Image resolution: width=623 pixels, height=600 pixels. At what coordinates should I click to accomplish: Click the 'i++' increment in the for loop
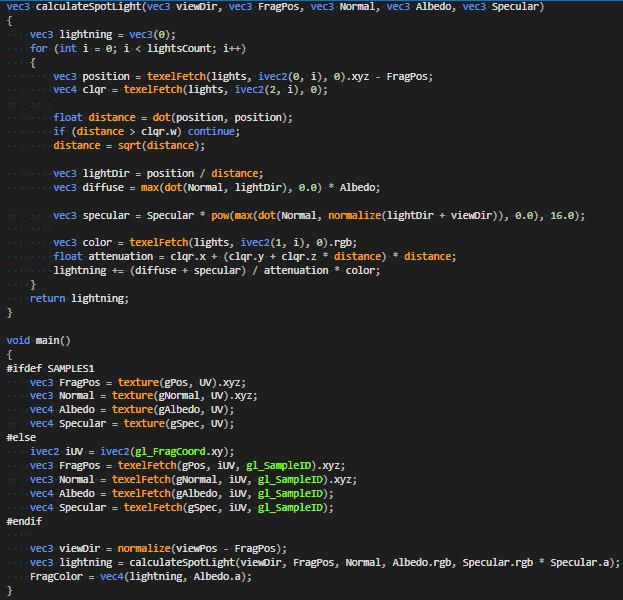coord(232,48)
